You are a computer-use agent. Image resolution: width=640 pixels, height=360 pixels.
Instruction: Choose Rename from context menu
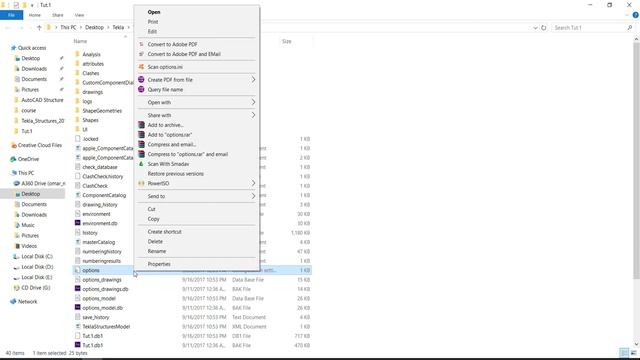[157, 251]
